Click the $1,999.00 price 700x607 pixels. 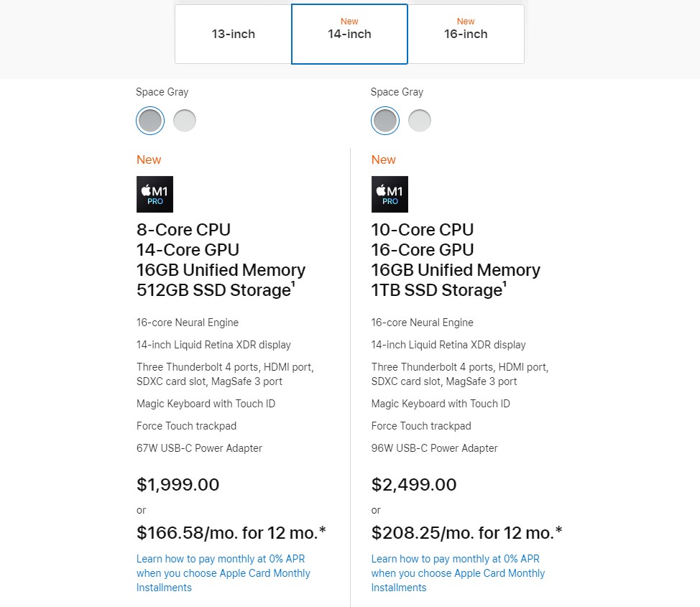pyautogui.click(x=178, y=485)
